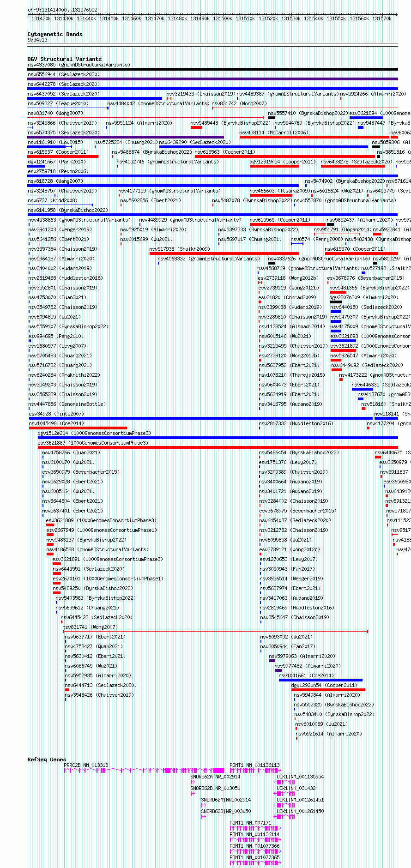The image size is (411, 868).
Task: Select the UCK1|NM_031432 gene label
Action: coord(296,788)
